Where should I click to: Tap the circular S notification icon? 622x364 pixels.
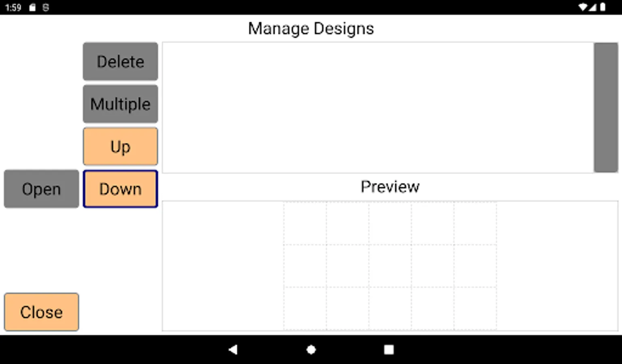point(46,7)
